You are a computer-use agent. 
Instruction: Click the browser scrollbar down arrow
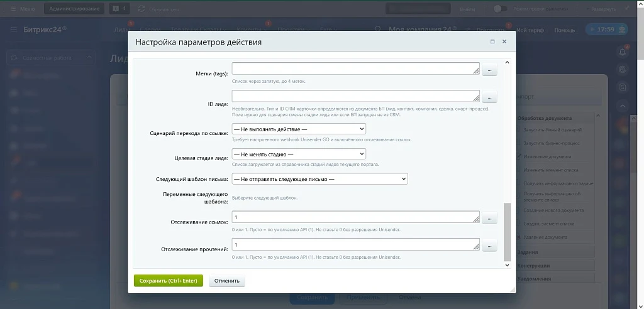click(x=640, y=305)
